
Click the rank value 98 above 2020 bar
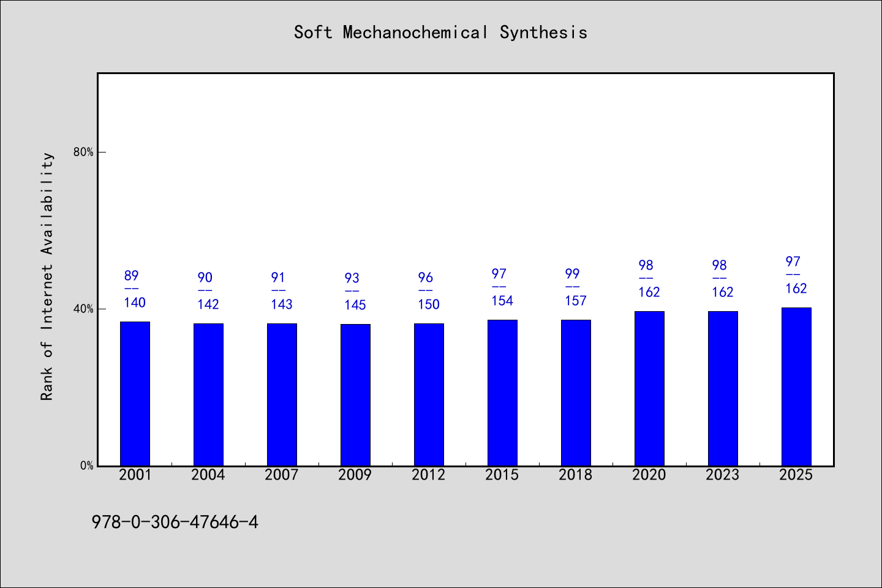(646, 265)
